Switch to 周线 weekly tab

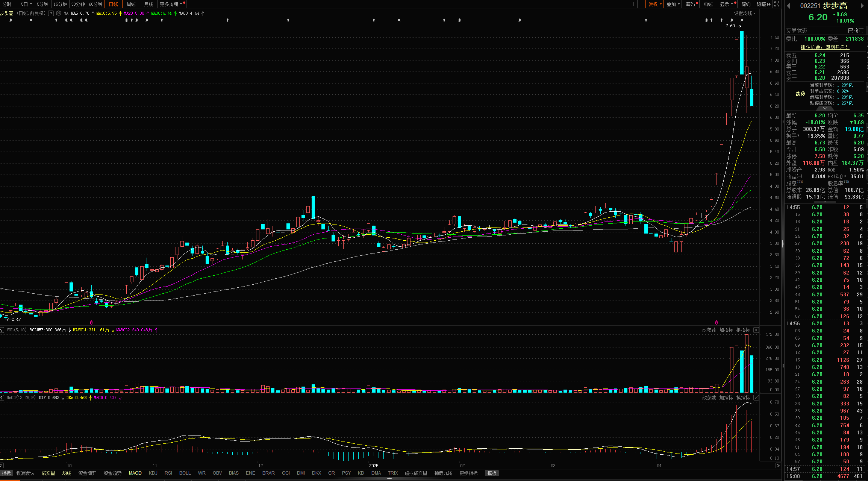click(x=131, y=4)
